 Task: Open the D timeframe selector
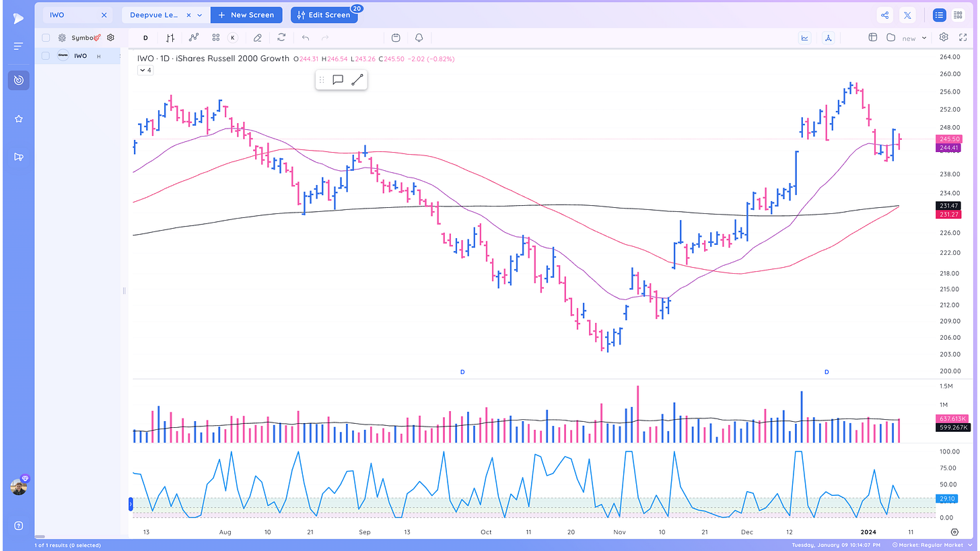145,38
